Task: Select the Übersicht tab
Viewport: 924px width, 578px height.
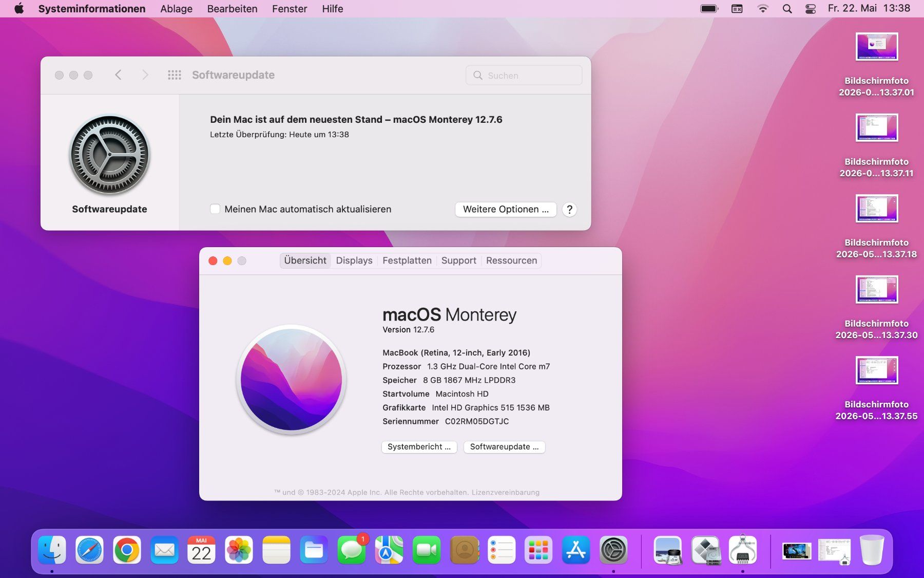Action: coord(305,260)
